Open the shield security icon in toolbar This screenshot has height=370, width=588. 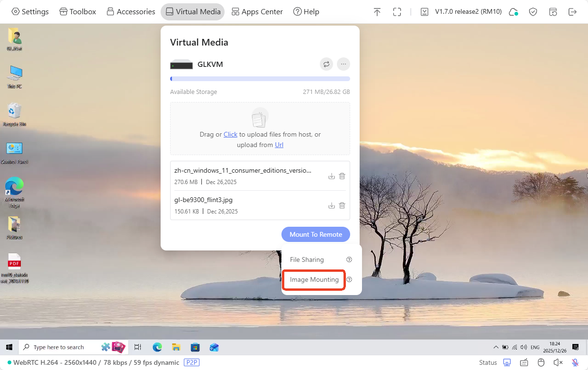click(533, 12)
